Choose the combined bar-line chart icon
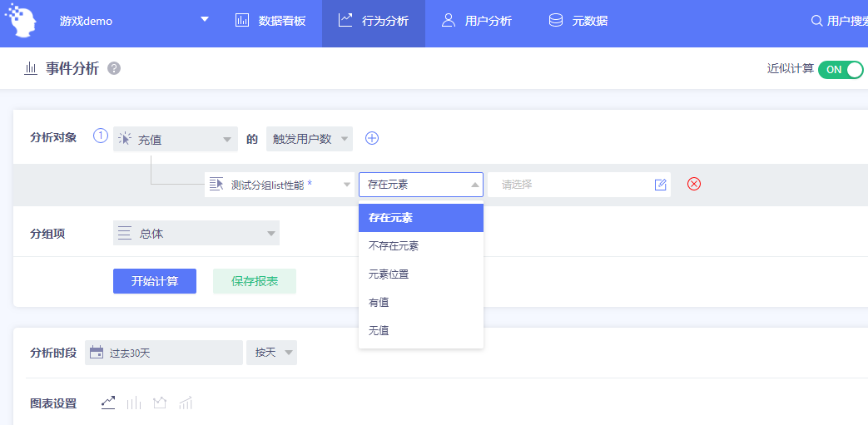Screen dimensions: 868x425 pos(186,403)
